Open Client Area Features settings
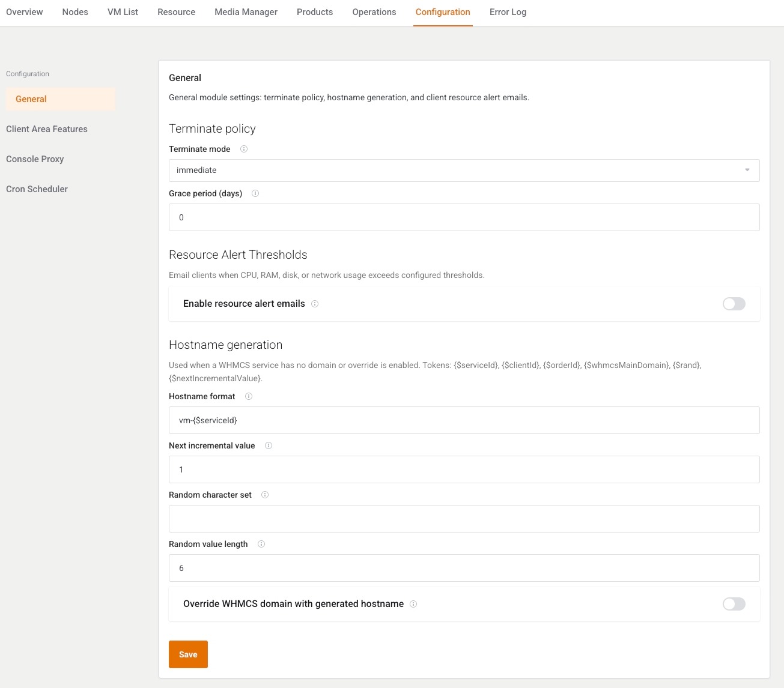The width and height of the screenshot is (784, 688). click(47, 129)
